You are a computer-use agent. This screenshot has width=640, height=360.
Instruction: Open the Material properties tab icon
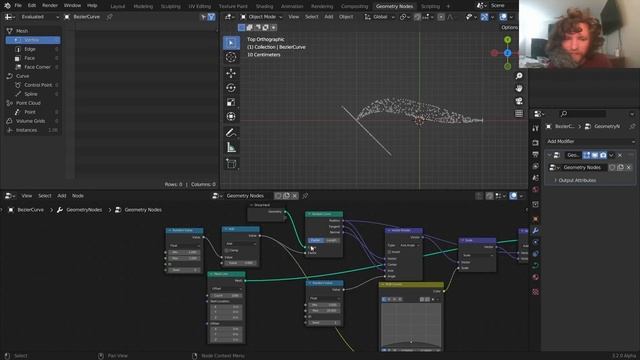point(536,277)
